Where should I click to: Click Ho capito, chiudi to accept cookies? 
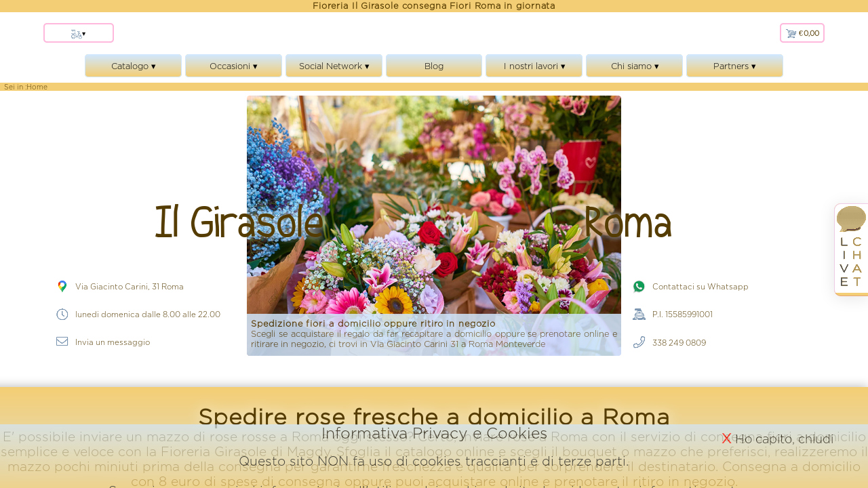(784, 439)
